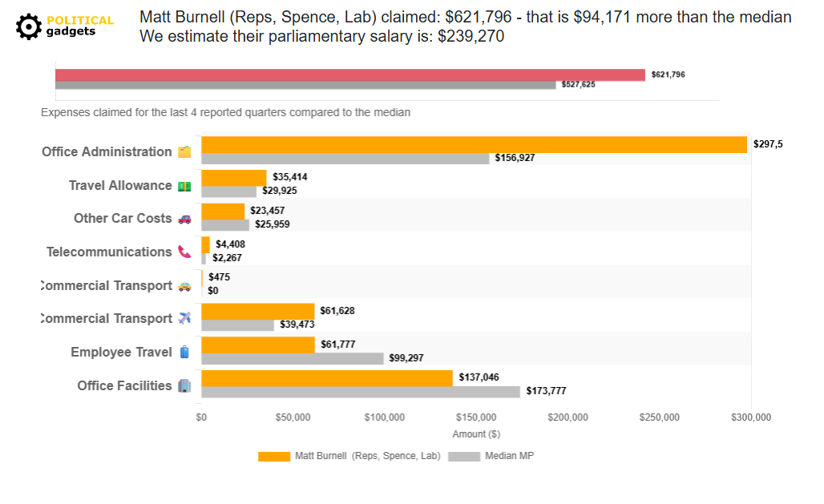Click the $150,000 axis tick label
This screenshot has width=824, height=504.
coord(476,417)
